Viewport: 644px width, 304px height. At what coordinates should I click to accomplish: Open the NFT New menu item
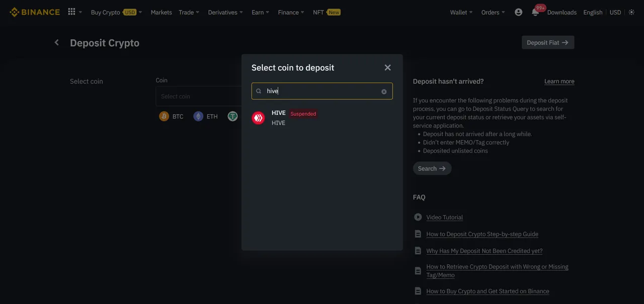coord(327,12)
